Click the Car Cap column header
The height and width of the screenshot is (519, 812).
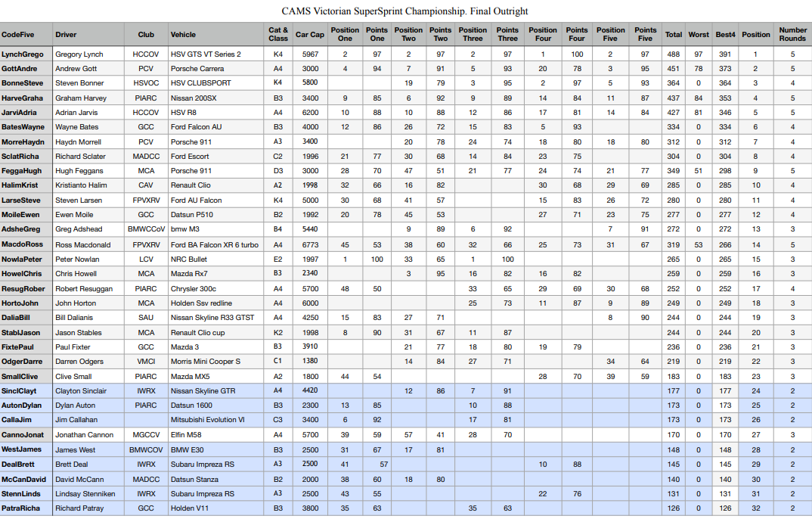310,35
